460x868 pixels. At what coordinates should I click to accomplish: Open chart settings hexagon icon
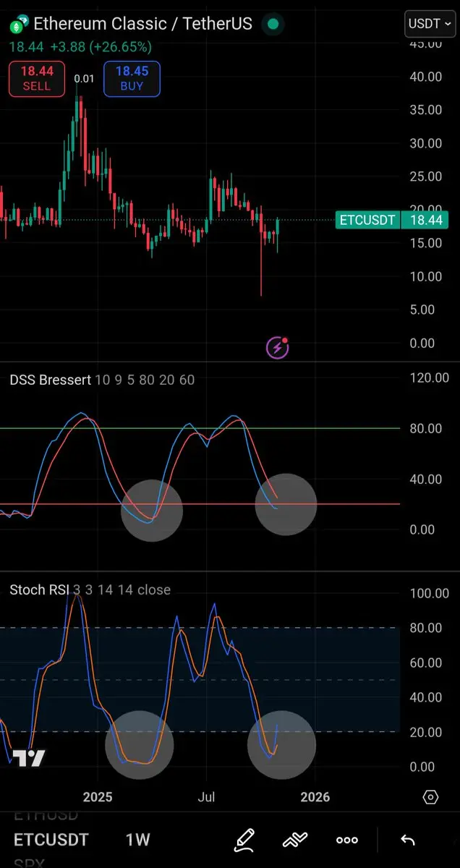pos(431,797)
